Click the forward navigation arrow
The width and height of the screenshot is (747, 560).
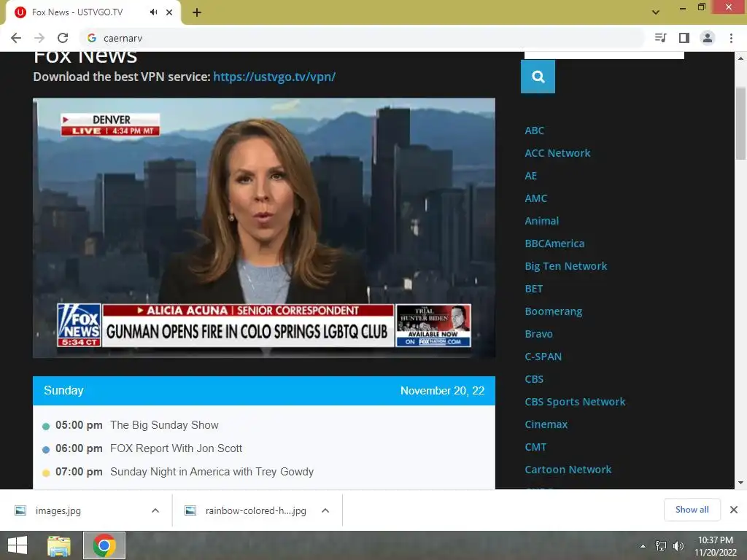[x=39, y=38]
